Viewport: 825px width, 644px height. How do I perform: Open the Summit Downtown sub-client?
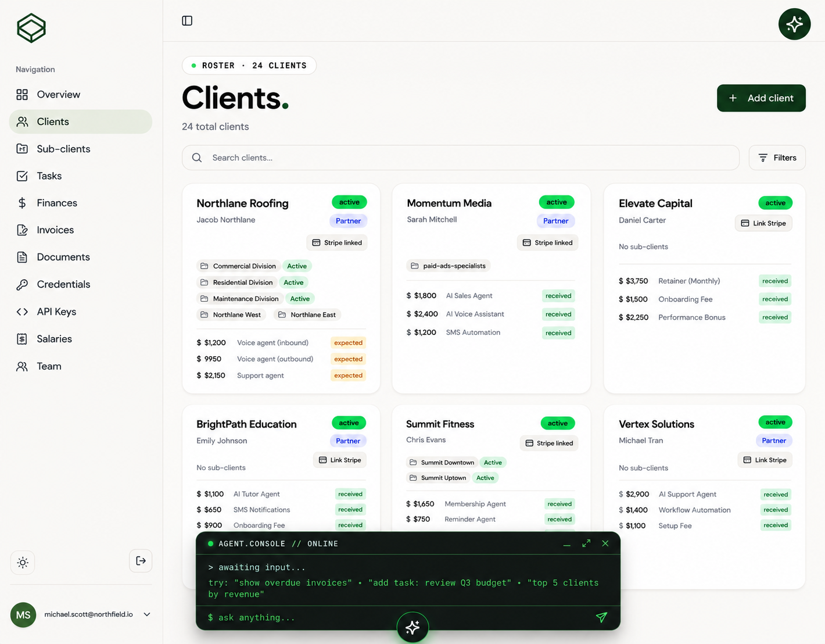pos(442,463)
